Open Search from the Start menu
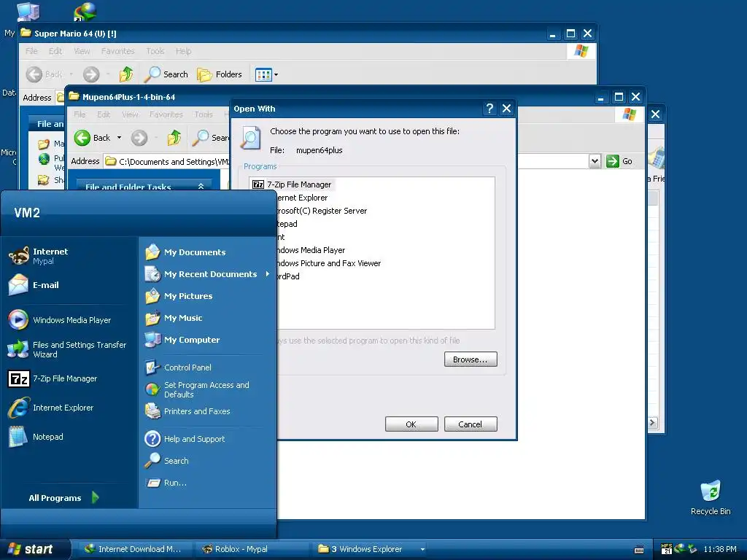This screenshot has height=560, width=747. pos(167,461)
